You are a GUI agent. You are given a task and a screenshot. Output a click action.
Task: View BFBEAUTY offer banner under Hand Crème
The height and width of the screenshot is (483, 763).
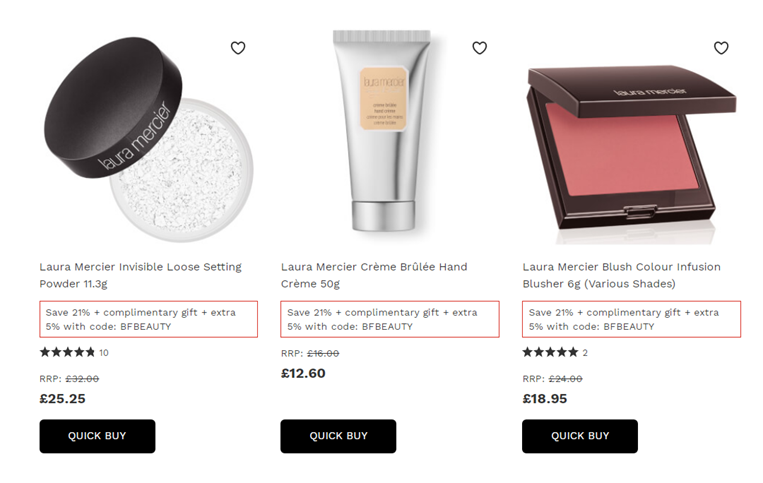[390, 319]
